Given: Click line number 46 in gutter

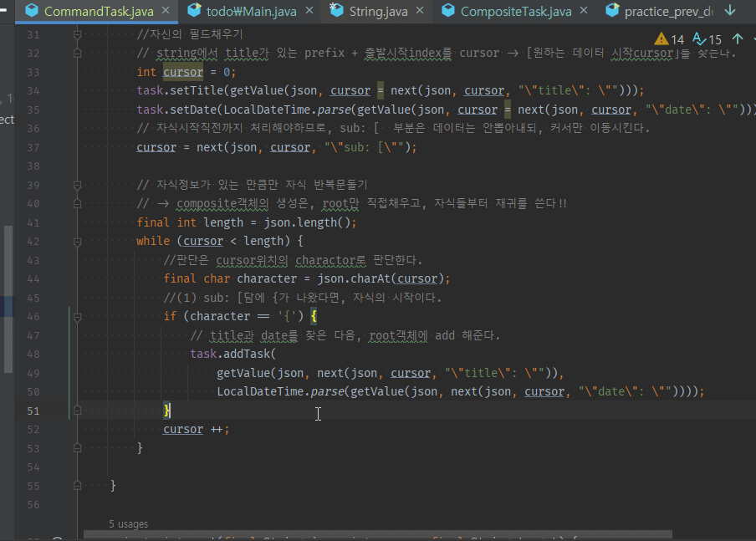Looking at the screenshot, I should [33, 317].
